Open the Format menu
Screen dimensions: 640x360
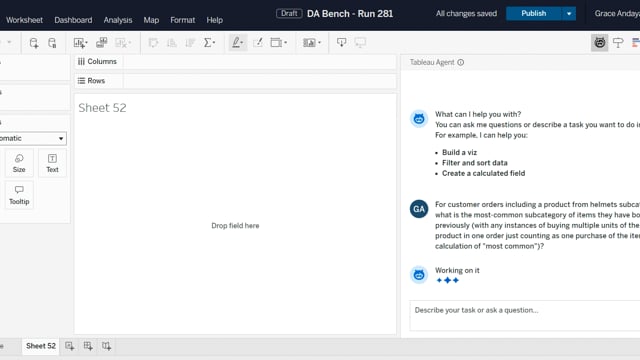coord(182,20)
